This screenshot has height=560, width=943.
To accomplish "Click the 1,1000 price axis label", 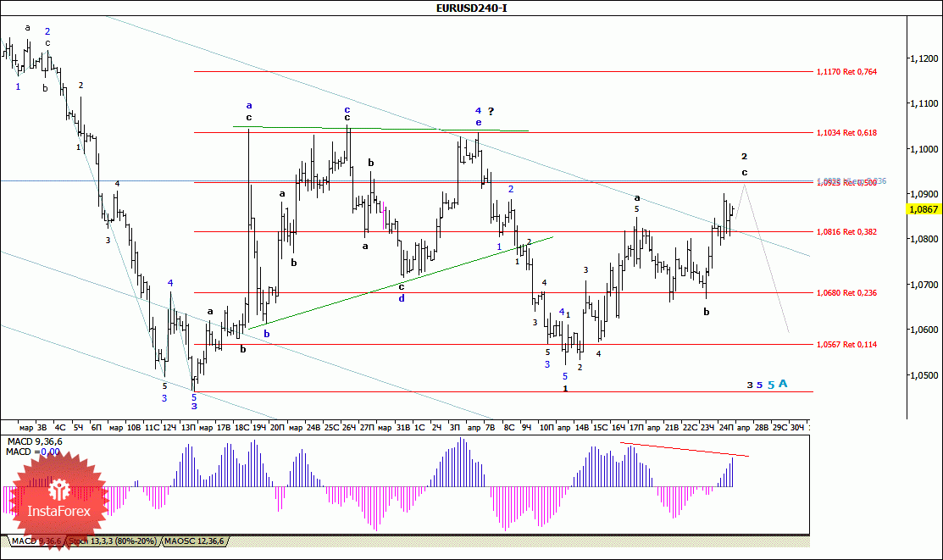I will click(x=924, y=149).
